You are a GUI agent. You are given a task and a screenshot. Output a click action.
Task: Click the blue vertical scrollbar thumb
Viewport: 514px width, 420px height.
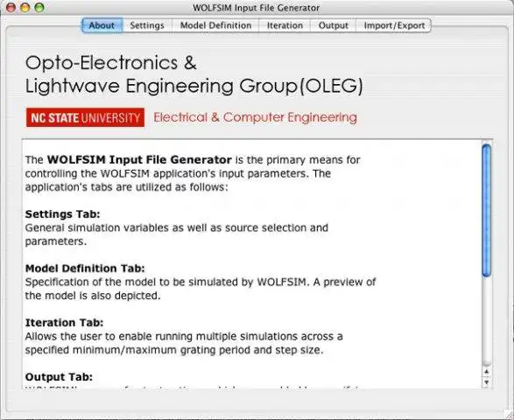[x=487, y=210]
